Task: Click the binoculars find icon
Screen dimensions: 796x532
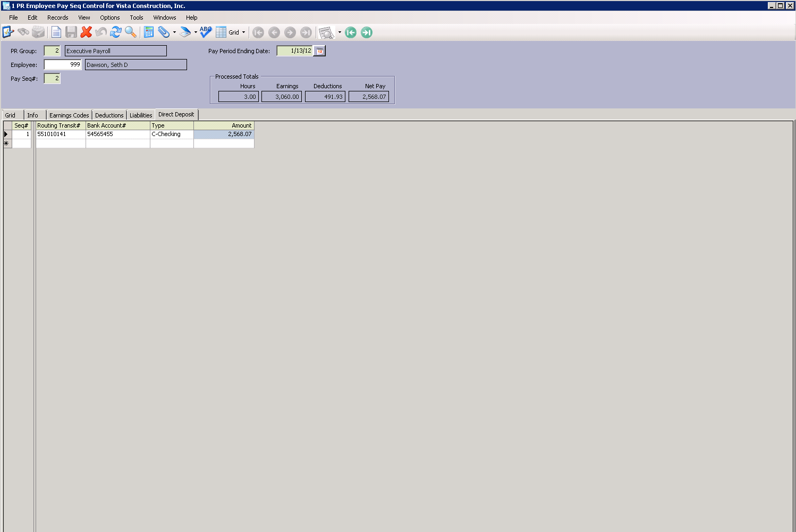Action: coord(23,32)
